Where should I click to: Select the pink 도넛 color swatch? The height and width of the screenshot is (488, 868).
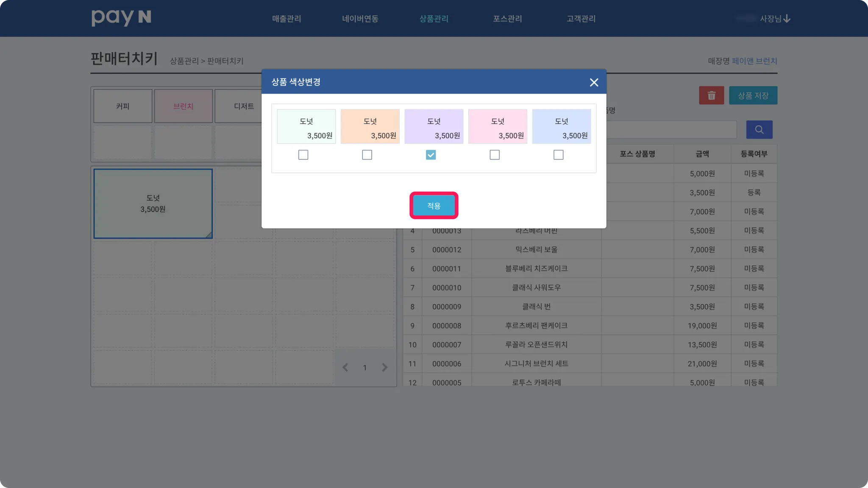click(498, 127)
